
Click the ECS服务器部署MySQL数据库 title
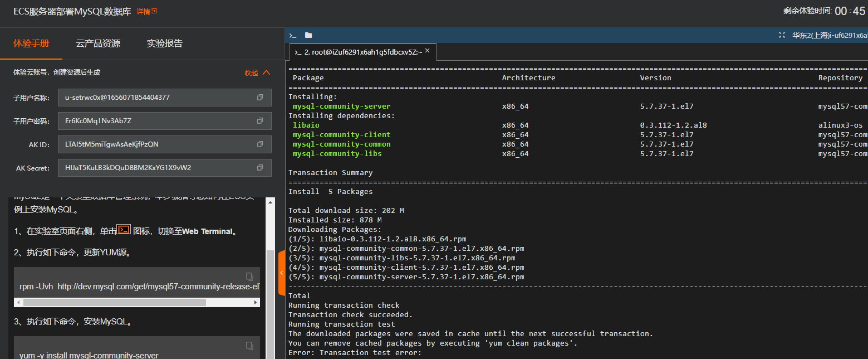72,11
